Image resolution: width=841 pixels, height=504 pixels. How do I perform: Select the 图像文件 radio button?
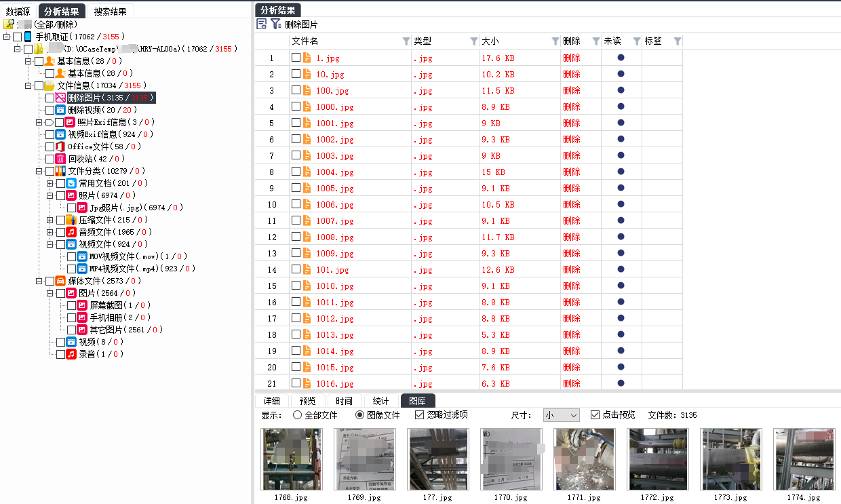click(x=360, y=415)
